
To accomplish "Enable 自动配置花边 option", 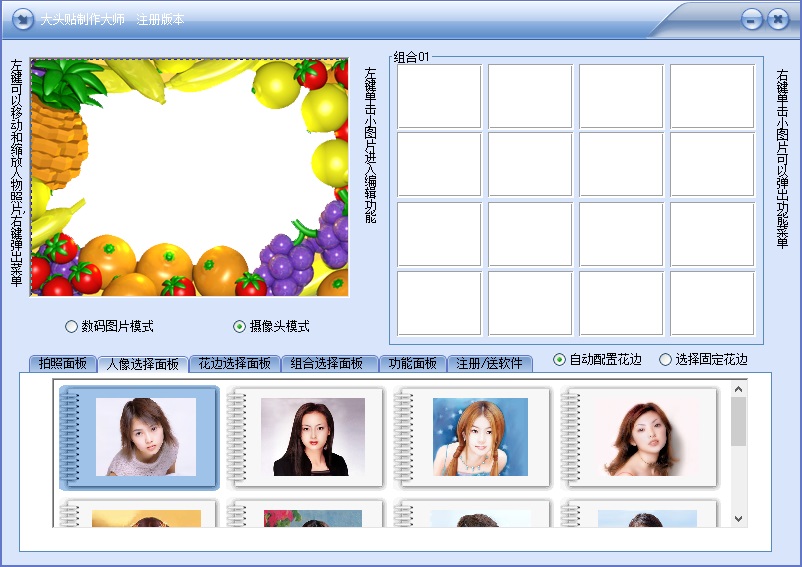I will point(597,359).
